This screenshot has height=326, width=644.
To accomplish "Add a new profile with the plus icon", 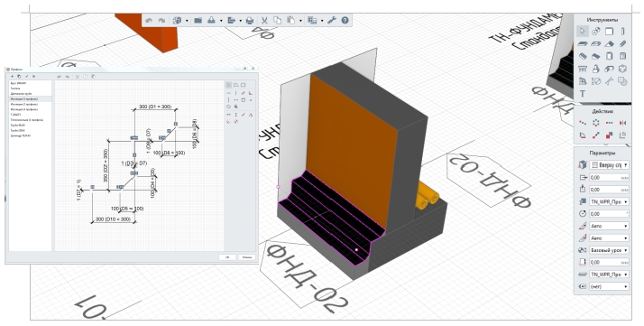I will coord(13,77).
